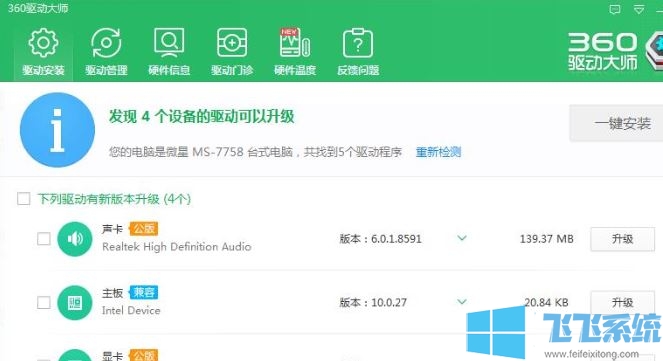The width and height of the screenshot is (663, 361).
Task: Open the feedback message icon in title bar
Action: click(615, 9)
